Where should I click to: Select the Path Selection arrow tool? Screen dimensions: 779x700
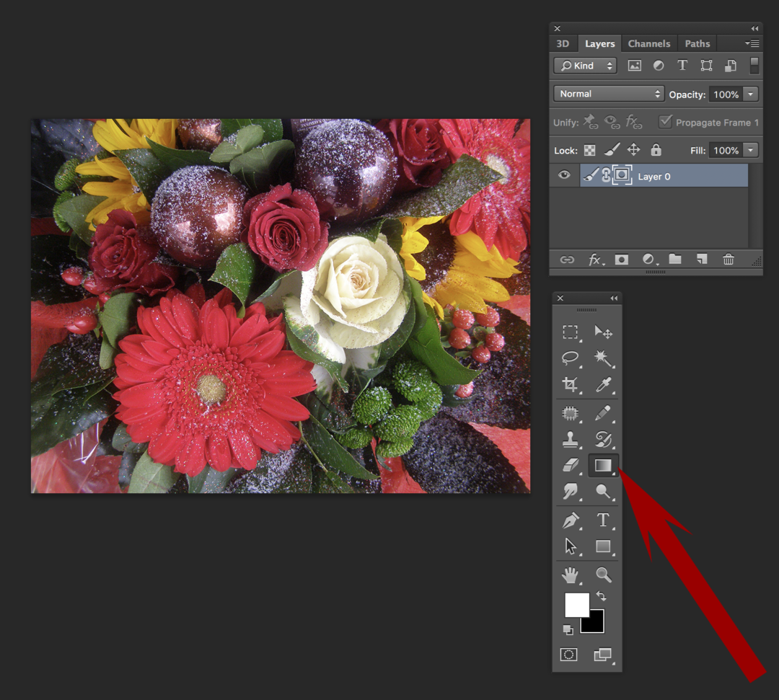[571, 546]
